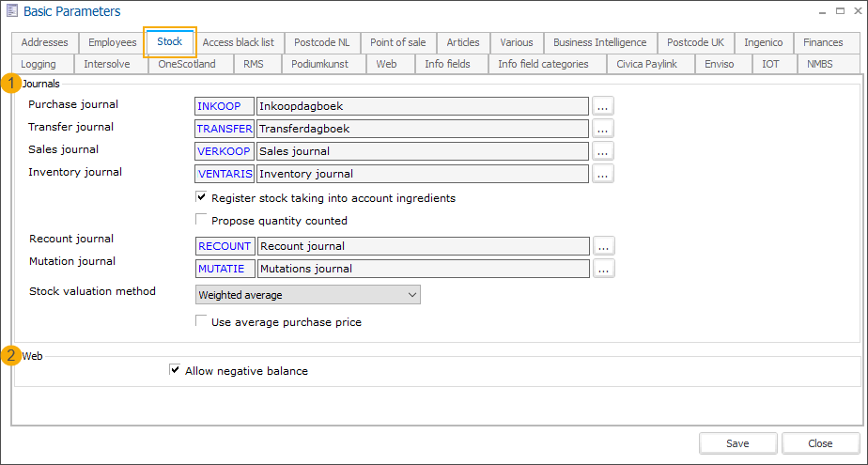Switch to the Employees tab
The width and height of the screenshot is (868, 465).
pos(113,42)
